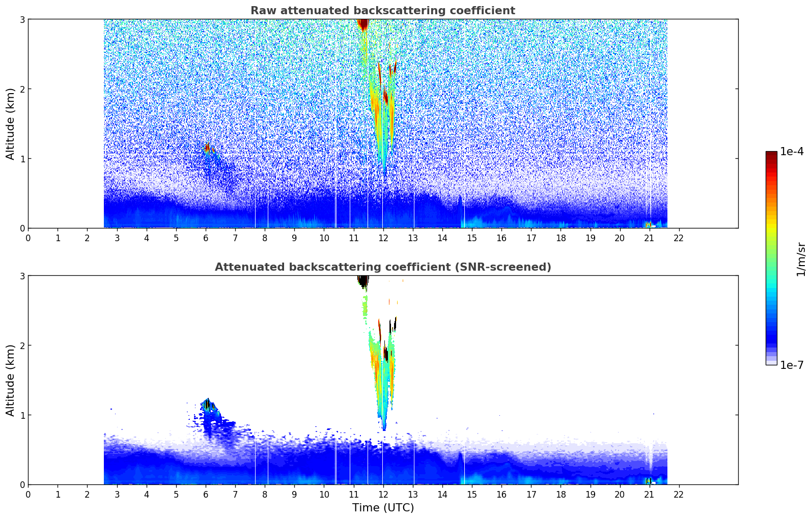Image resolution: width=812 pixels, height=519 pixels.
Task: Click the colorbar unit label '1/m/sr'
Action: click(x=801, y=258)
